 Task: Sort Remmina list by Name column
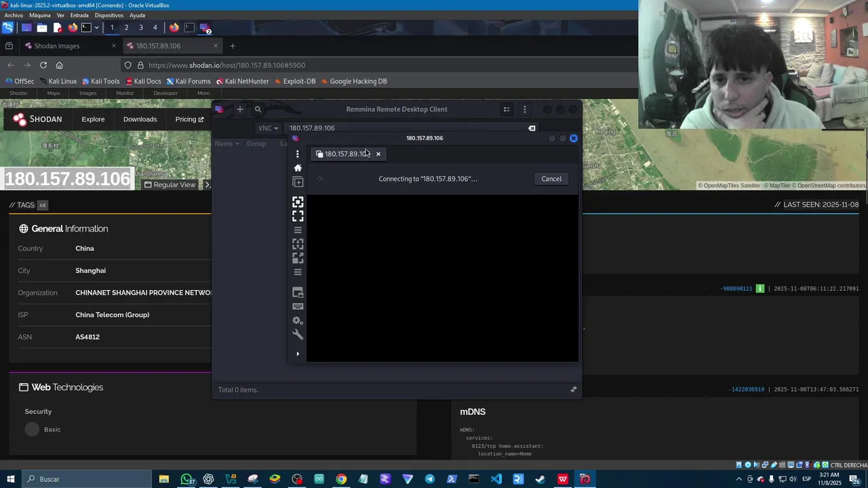tap(227, 144)
